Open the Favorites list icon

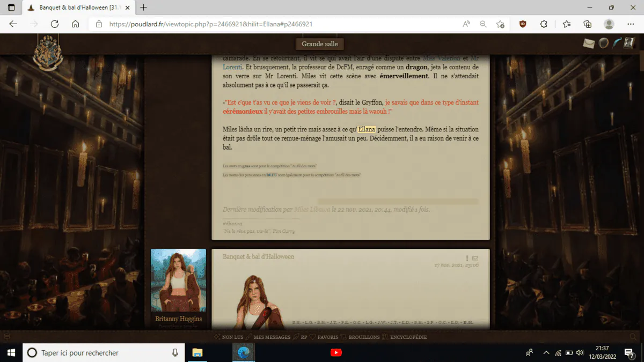(567, 24)
